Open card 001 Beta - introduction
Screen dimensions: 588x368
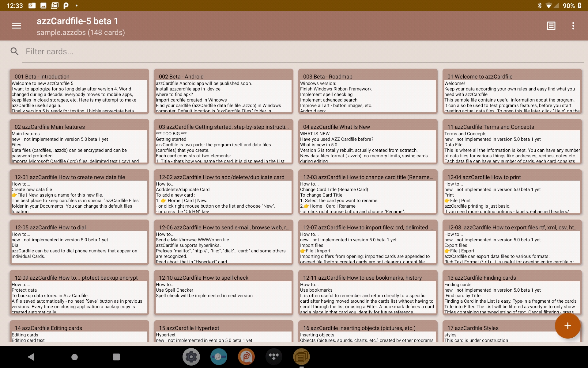click(79, 91)
